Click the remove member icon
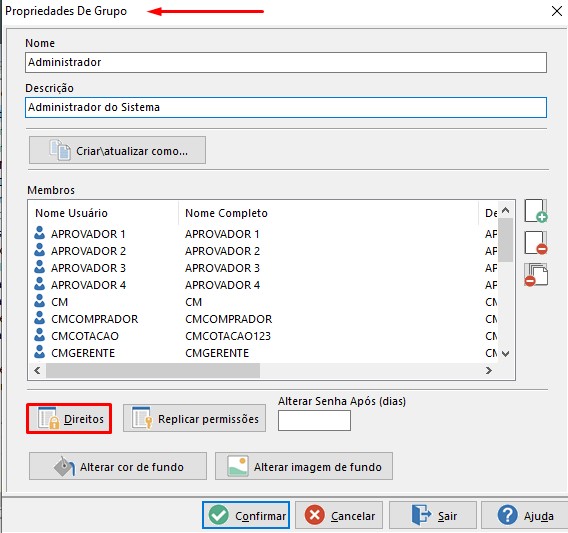The image size is (568, 533). click(x=536, y=243)
